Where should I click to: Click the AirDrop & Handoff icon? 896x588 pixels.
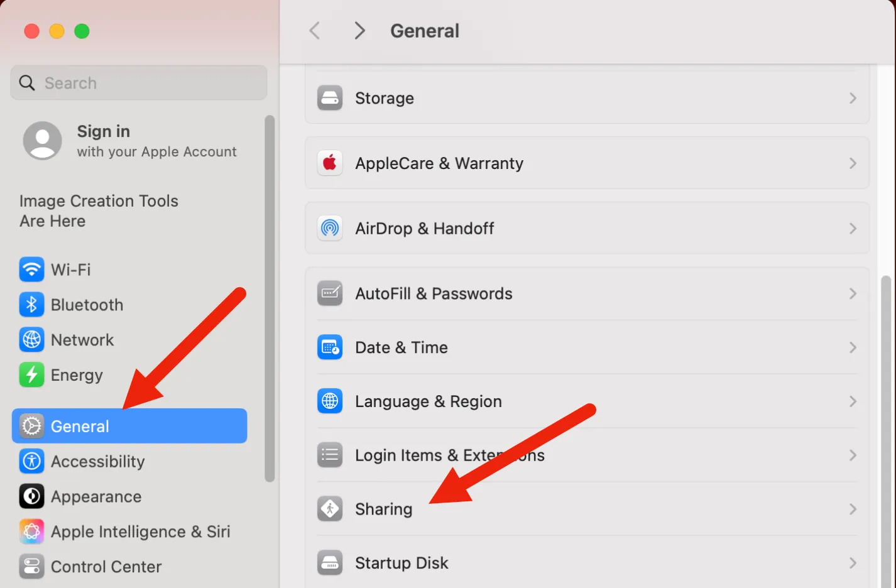pos(330,228)
